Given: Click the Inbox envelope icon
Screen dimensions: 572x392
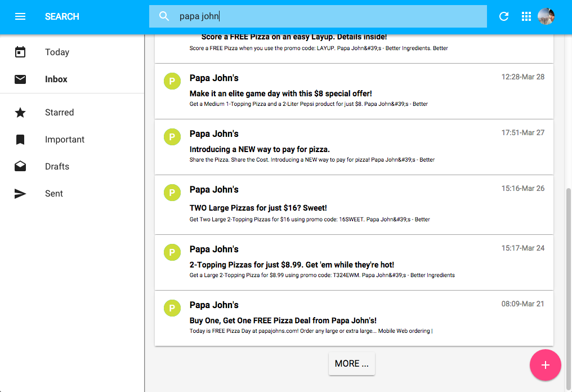Looking at the screenshot, I should (x=20, y=79).
